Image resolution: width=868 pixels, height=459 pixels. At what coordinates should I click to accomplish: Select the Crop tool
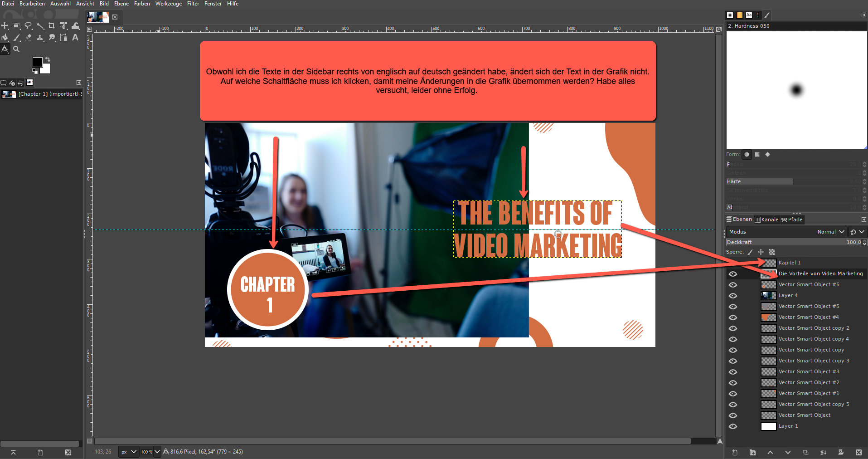[52, 26]
